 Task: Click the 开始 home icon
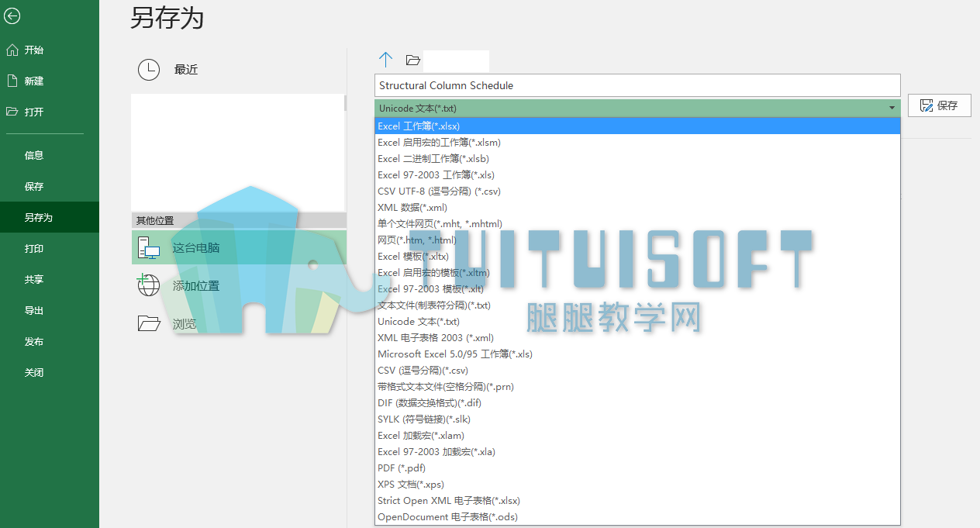(x=12, y=50)
